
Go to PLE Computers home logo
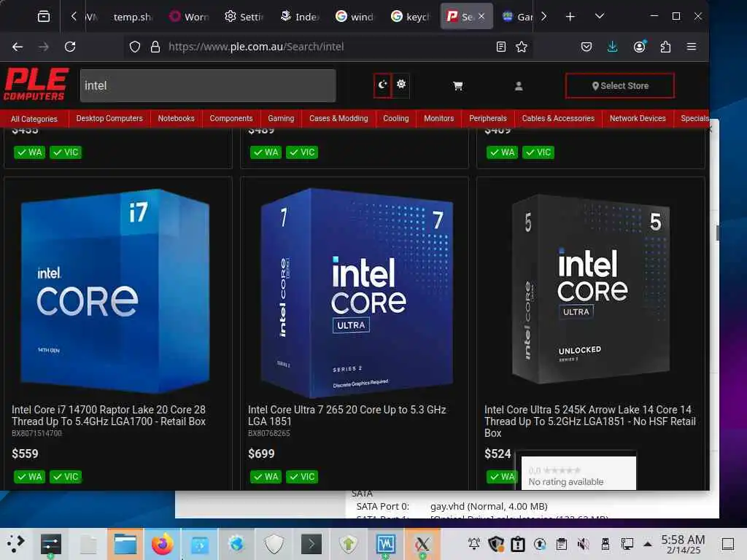click(x=36, y=85)
